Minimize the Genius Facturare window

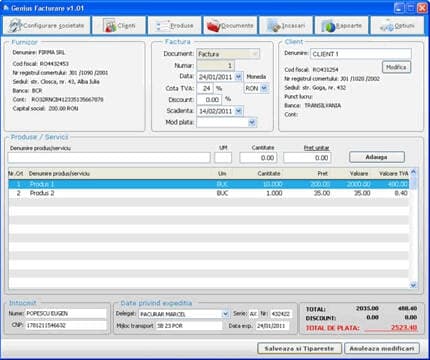click(399, 8)
